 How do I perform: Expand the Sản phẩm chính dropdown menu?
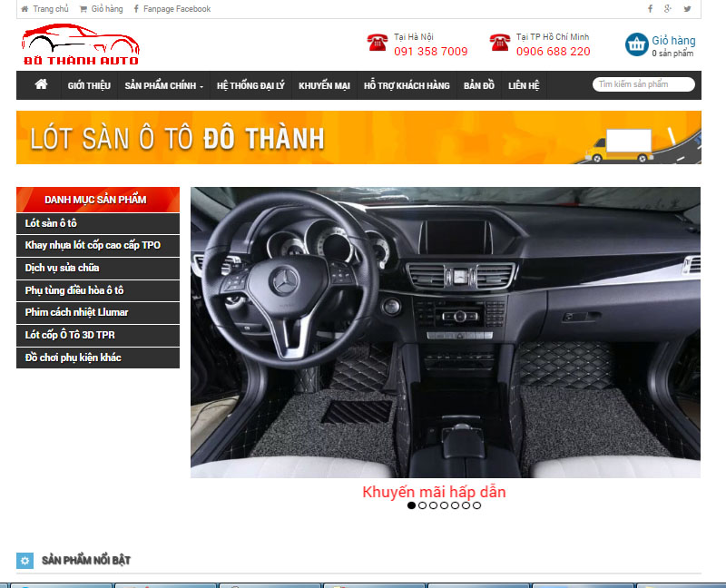(x=164, y=85)
